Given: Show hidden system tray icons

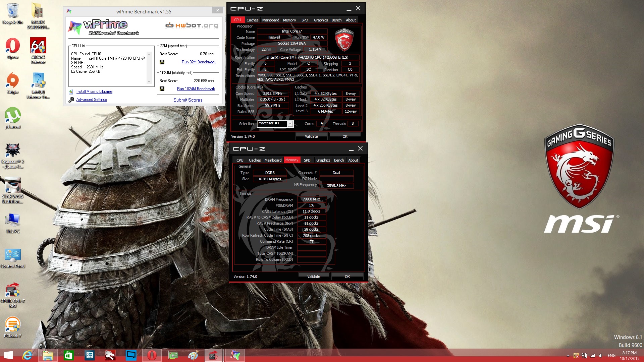Looking at the screenshot, I should 568,356.
